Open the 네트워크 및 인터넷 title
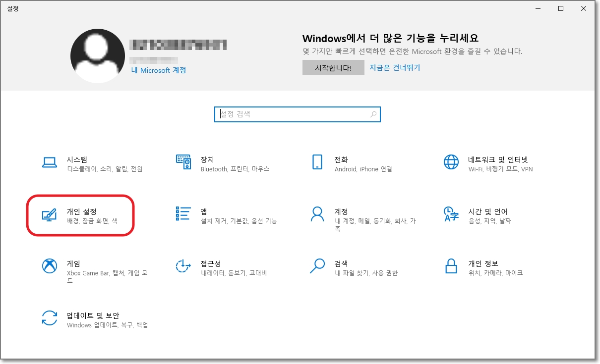The width and height of the screenshot is (600, 364). [x=498, y=159]
